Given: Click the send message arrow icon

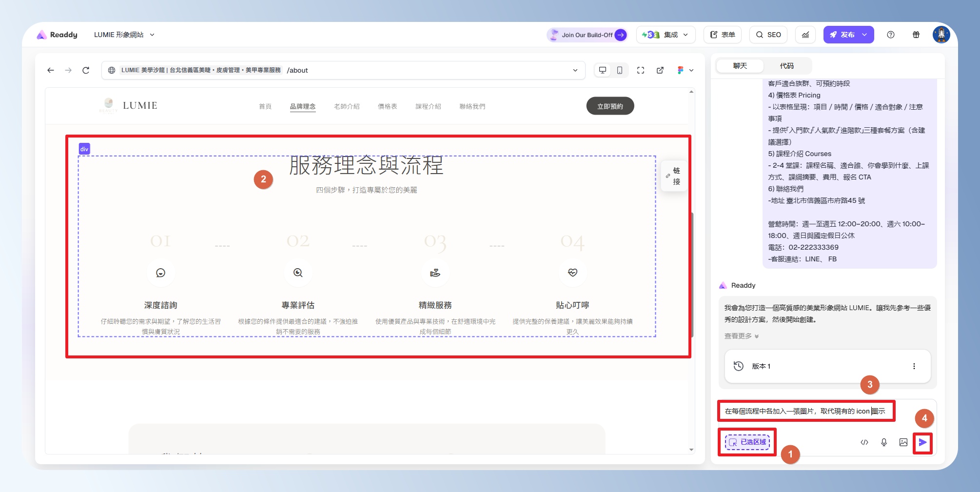Looking at the screenshot, I should (x=922, y=442).
